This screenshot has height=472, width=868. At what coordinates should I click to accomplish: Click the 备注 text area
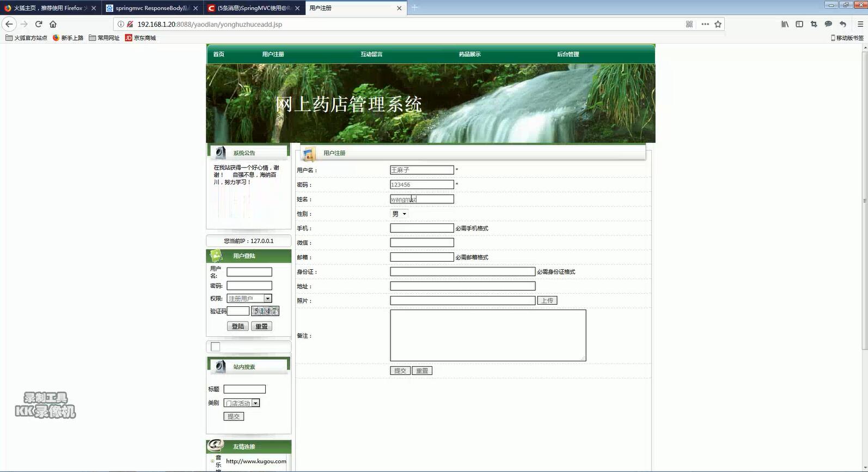[x=488, y=335]
